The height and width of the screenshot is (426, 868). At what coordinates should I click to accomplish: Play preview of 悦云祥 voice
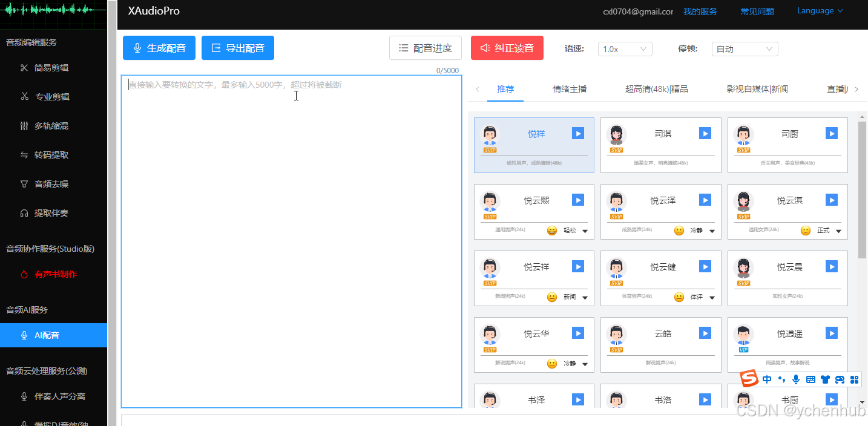click(x=578, y=266)
